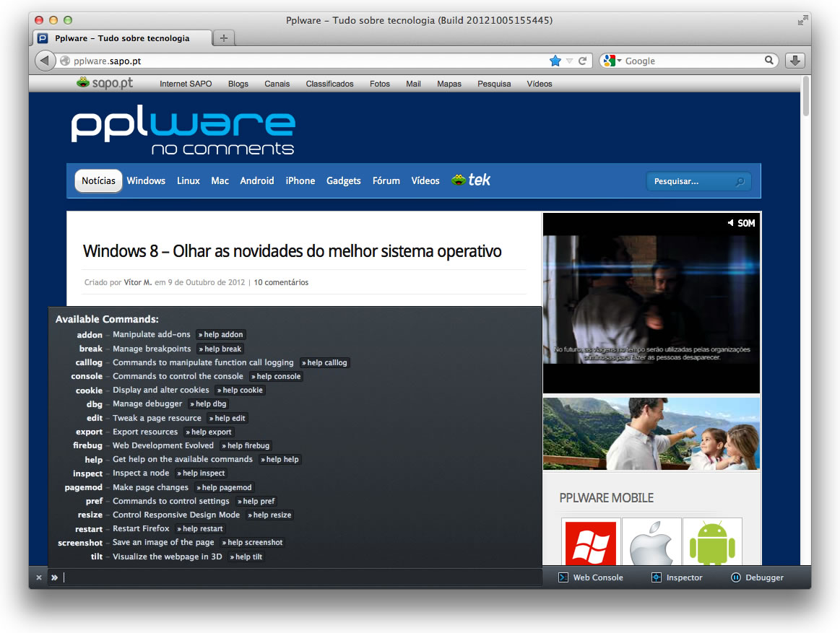The image size is (840, 633).
Task: Click the help console command button
Action: click(276, 377)
